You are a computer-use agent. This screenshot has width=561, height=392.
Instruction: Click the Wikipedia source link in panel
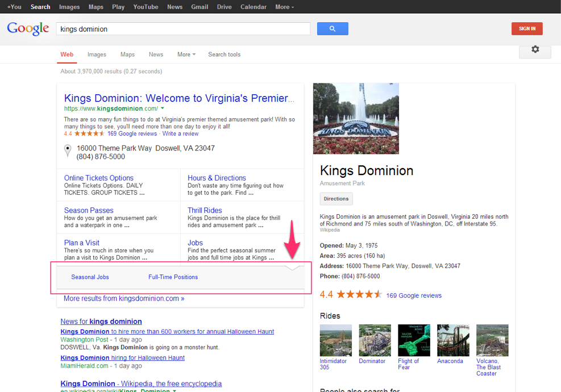(x=330, y=230)
